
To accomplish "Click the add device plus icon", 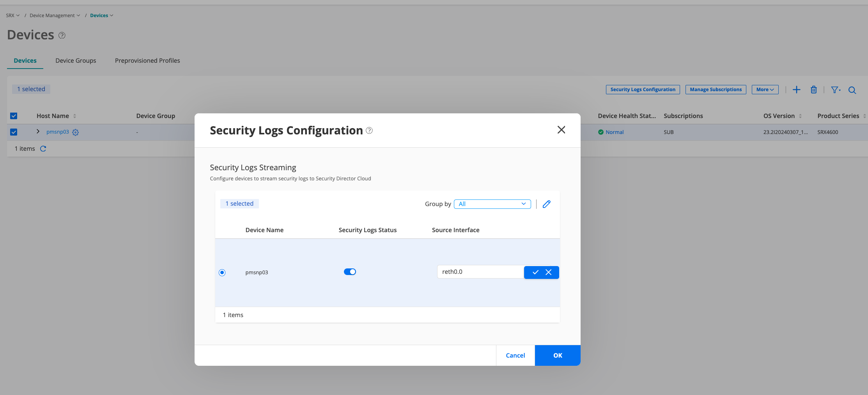I will (796, 90).
